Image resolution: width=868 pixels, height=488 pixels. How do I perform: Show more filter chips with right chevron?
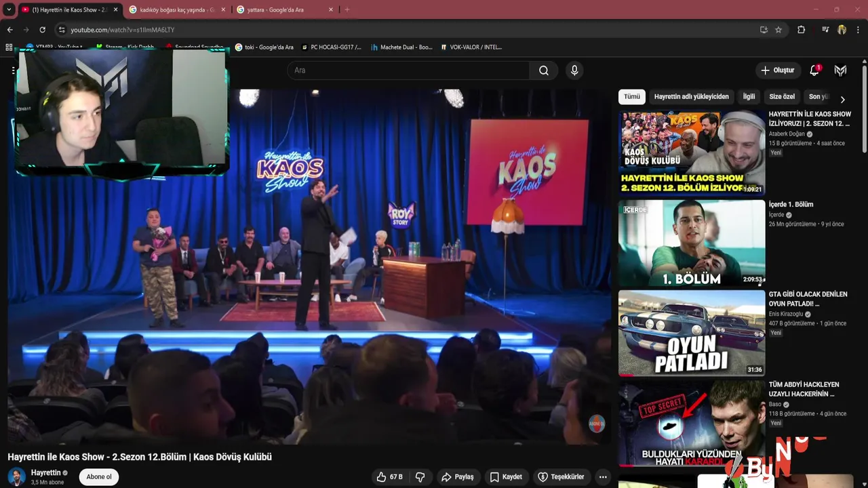(x=842, y=99)
